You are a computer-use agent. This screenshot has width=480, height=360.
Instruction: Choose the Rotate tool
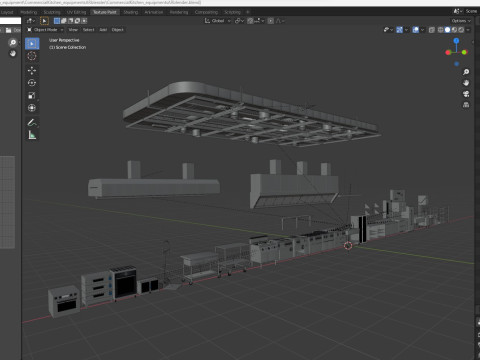32,83
